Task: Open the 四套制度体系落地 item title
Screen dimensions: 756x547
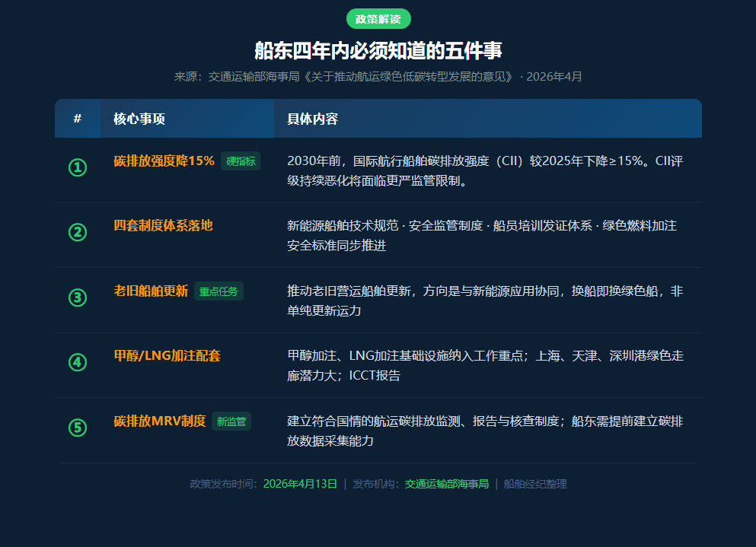Action: [x=163, y=226]
